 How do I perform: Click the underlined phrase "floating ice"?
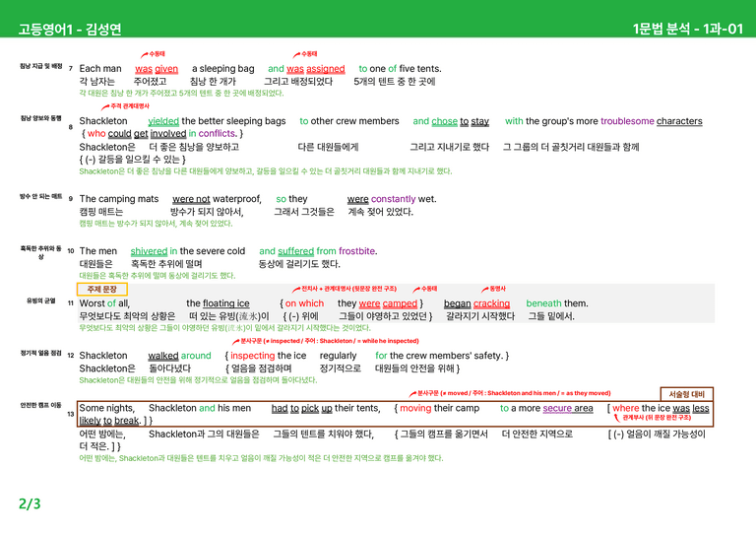point(226,303)
